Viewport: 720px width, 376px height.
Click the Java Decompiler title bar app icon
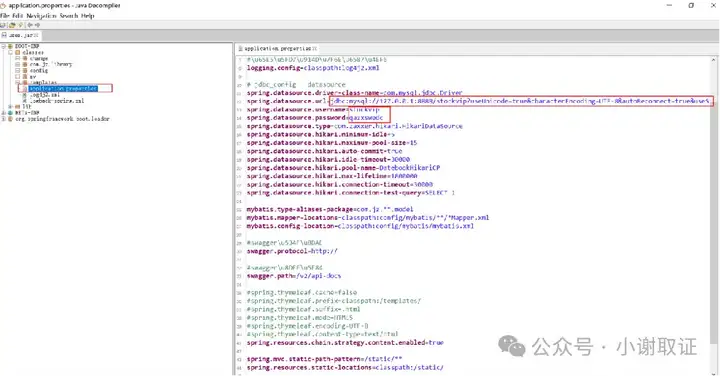[x=3, y=6]
